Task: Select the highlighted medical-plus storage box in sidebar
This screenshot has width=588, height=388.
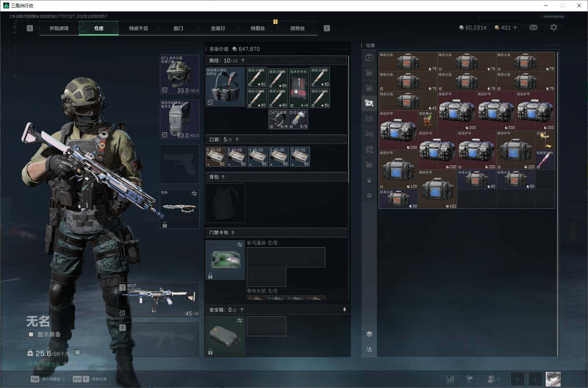Action: pos(369,103)
